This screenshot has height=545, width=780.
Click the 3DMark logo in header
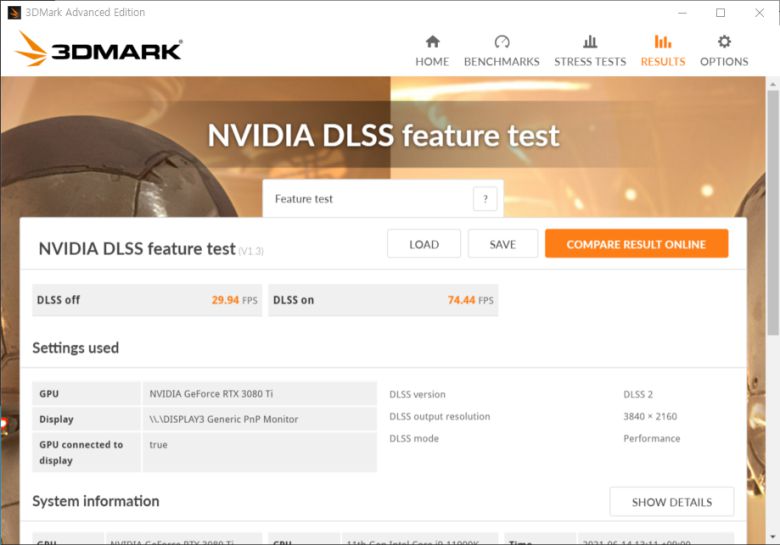98,49
